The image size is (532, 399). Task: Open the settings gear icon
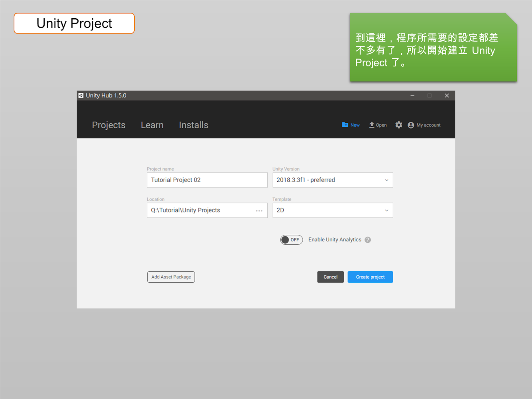point(399,125)
